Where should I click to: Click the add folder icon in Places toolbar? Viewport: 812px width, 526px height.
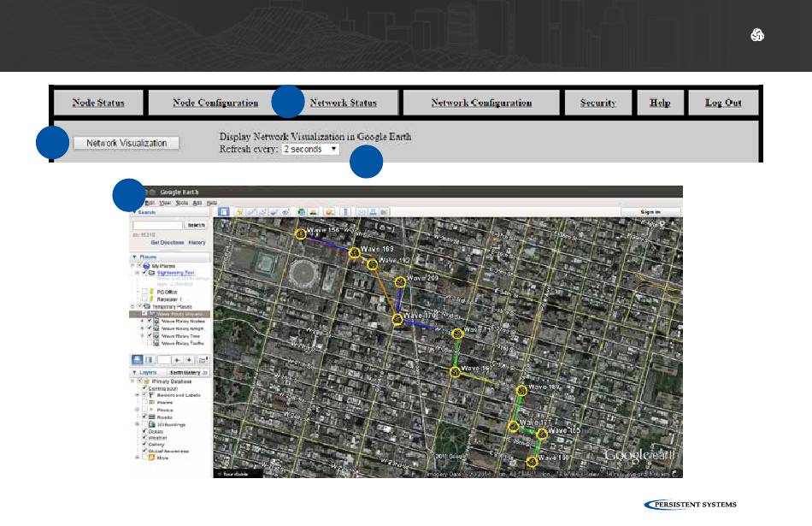click(x=203, y=360)
